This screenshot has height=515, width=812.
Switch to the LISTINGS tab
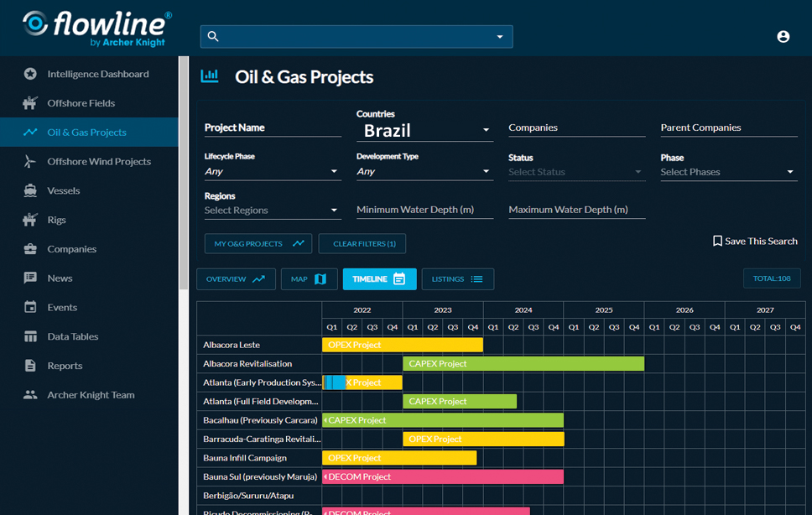pyautogui.click(x=458, y=279)
